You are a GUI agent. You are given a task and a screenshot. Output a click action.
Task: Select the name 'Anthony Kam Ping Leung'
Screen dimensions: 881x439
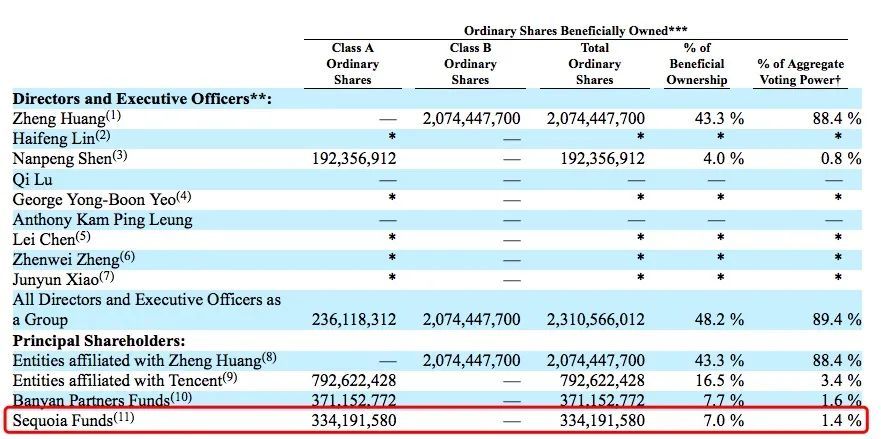pyautogui.click(x=102, y=220)
